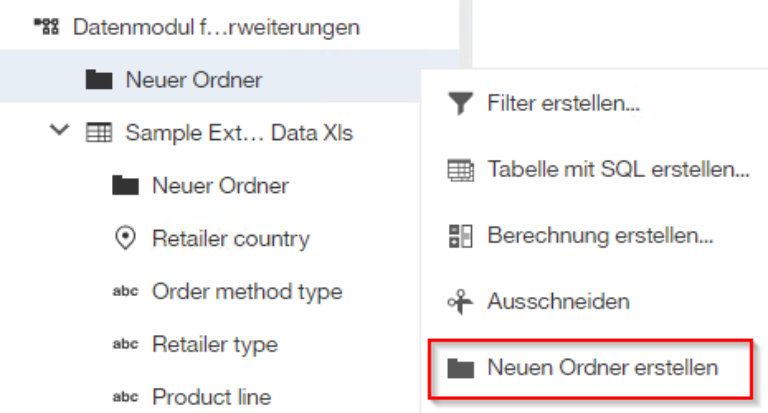Click the folder icon beside Neuen Ordner erstellen
Image resolution: width=768 pixels, height=413 pixels.
pyautogui.click(x=460, y=368)
